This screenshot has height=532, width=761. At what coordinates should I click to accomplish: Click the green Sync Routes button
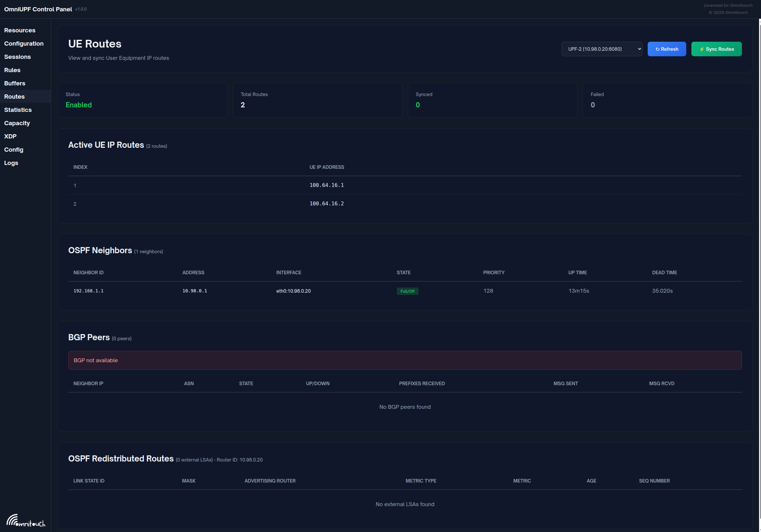coord(716,49)
